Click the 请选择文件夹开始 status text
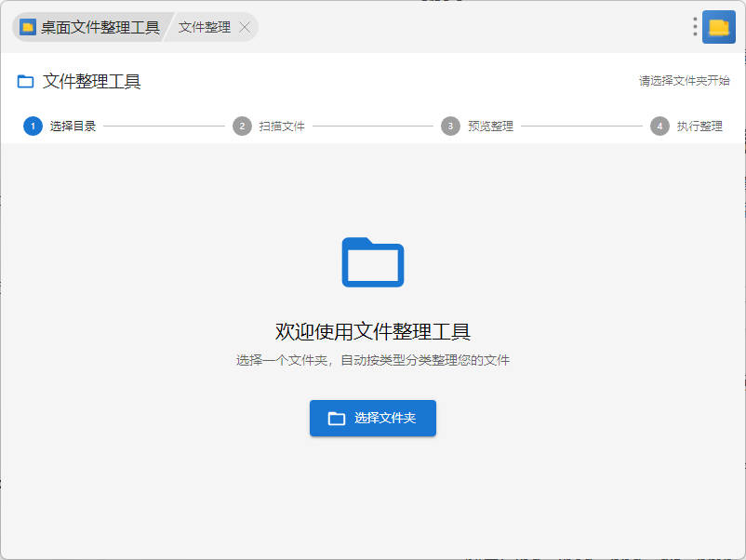The image size is (746, 560). 684,82
